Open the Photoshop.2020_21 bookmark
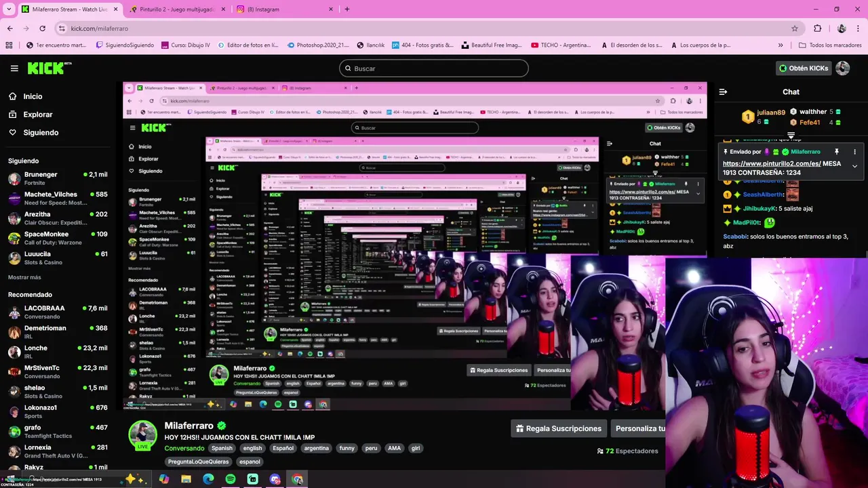Viewport: 868px width, 488px height. (x=318, y=45)
